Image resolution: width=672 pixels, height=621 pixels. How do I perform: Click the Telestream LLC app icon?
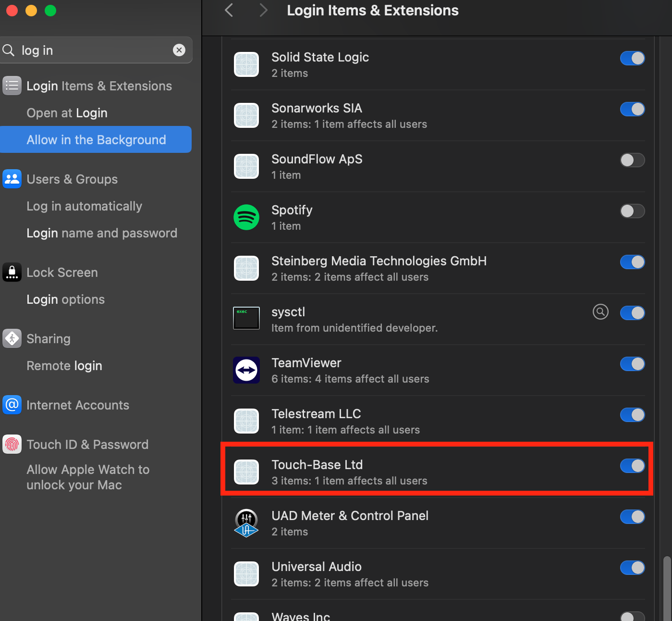pyautogui.click(x=246, y=421)
